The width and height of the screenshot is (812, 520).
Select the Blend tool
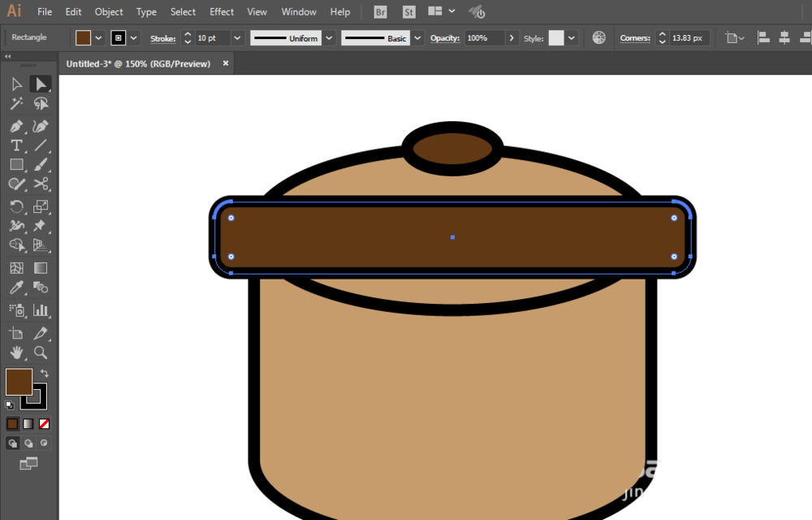pos(41,287)
